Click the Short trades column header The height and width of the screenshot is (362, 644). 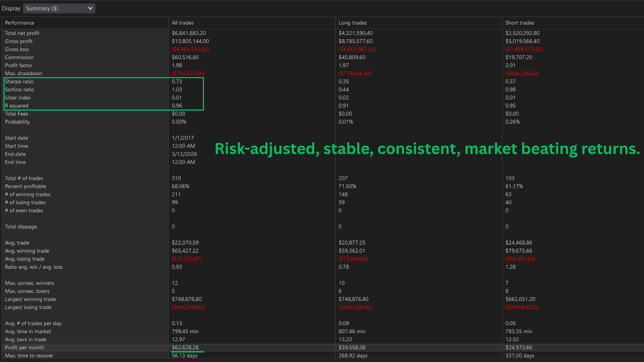[520, 23]
